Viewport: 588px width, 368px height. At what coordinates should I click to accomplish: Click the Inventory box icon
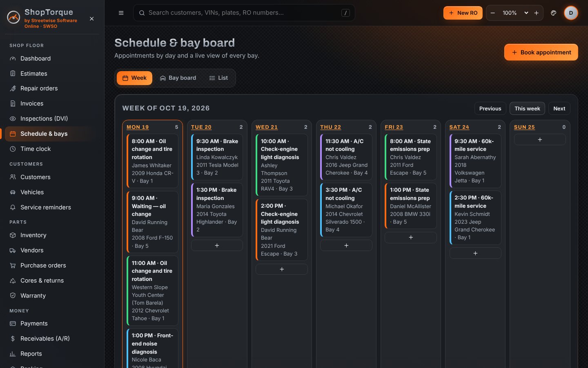pyautogui.click(x=13, y=235)
